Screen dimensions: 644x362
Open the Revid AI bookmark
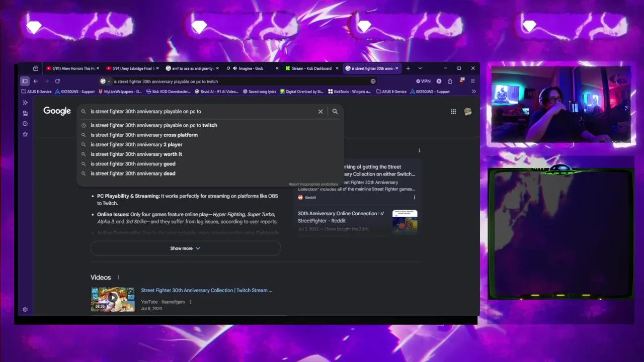pos(216,92)
